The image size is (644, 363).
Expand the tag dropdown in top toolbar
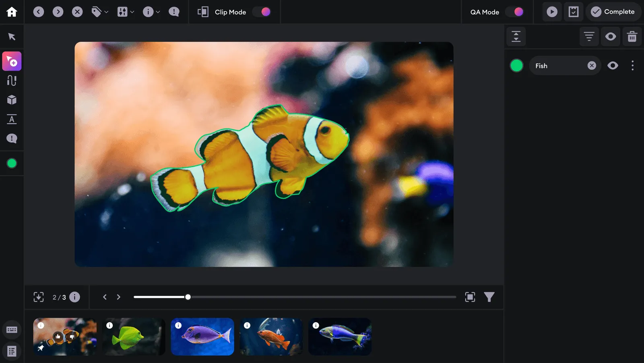(x=99, y=12)
